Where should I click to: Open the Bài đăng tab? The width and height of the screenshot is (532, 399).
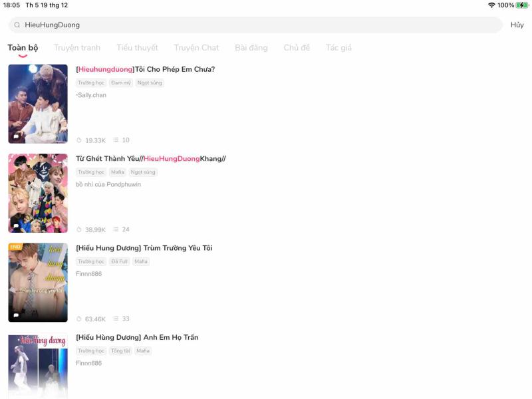point(251,48)
